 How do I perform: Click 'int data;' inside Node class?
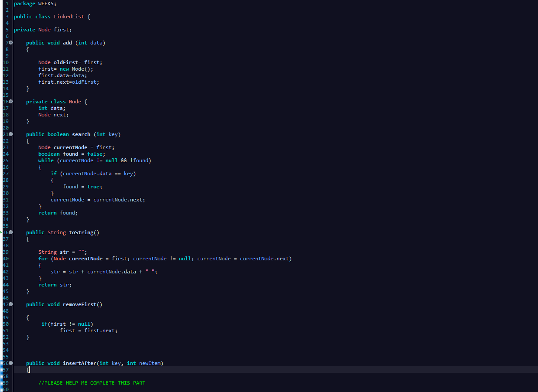52,108
